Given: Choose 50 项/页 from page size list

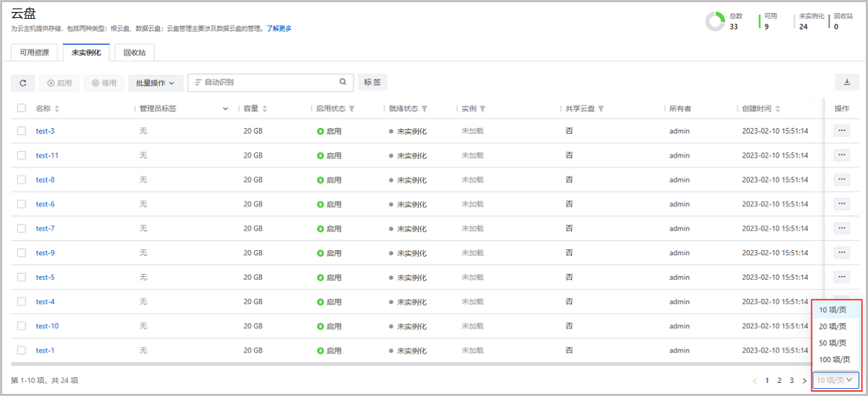Looking at the screenshot, I should click(833, 343).
